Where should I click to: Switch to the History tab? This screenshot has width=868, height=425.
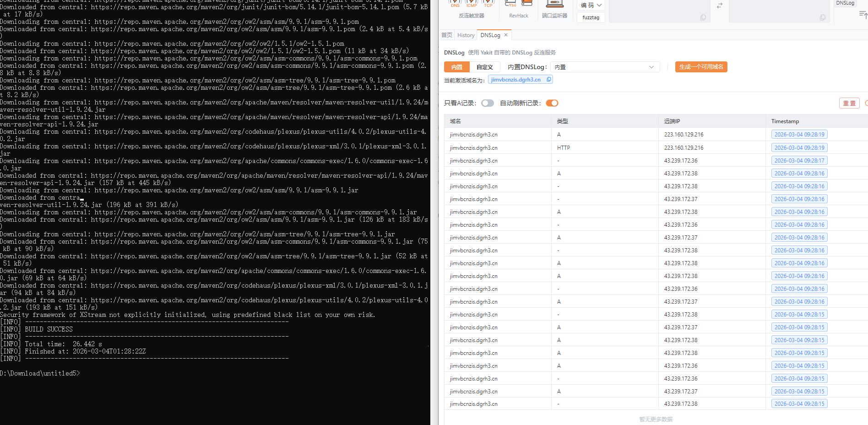pos(466,35)
